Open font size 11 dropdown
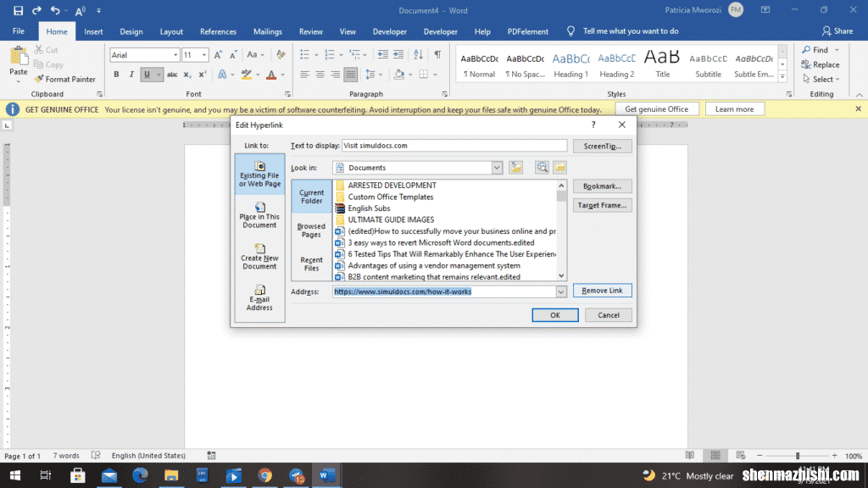 pos(204,55)
